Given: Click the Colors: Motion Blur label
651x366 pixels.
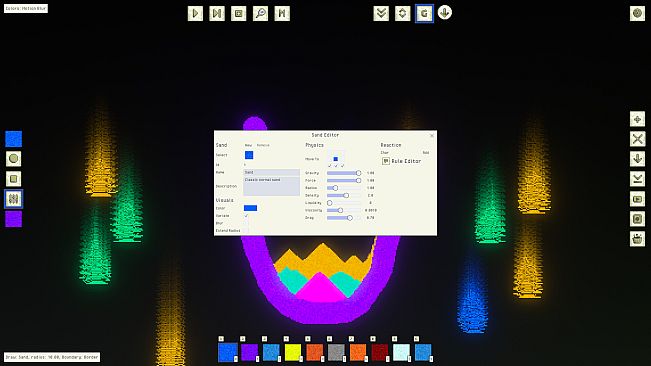Looking at the screenshot, I should pos(26,8).
